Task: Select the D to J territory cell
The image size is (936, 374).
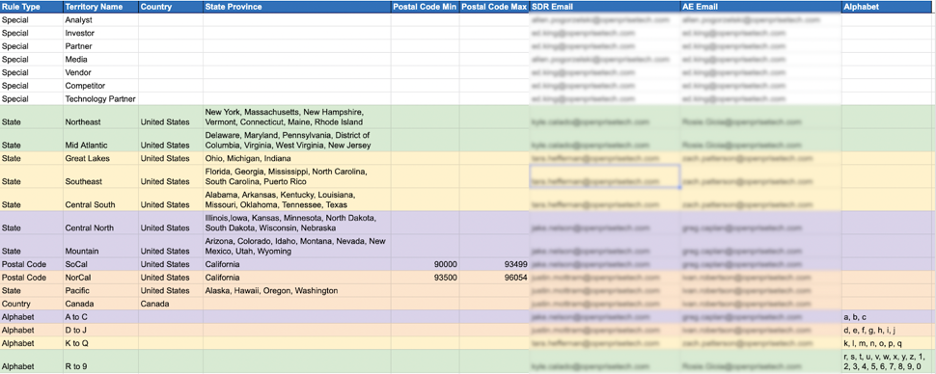Action: coord(100,330)
